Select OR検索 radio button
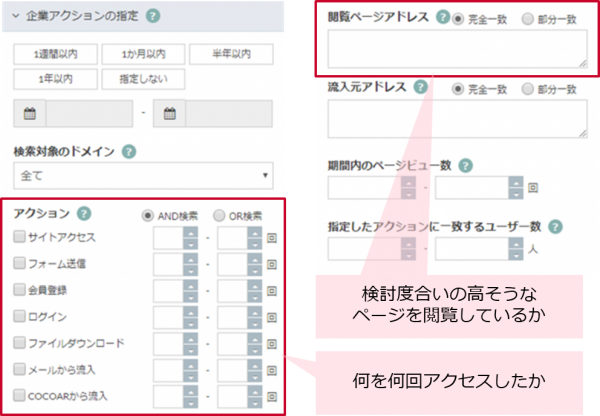 pyautogui.click(x=219, y=216)
